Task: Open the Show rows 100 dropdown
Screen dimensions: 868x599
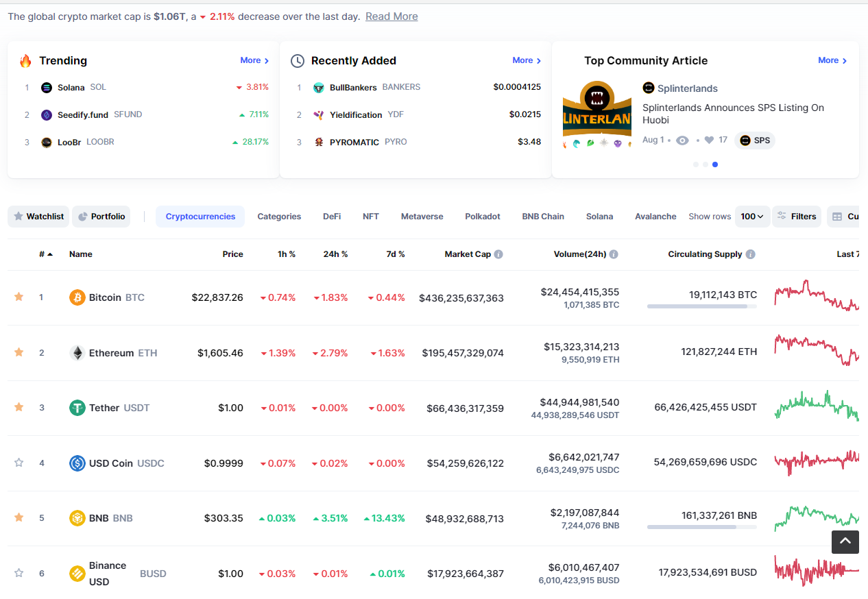Action: (752, 217)
